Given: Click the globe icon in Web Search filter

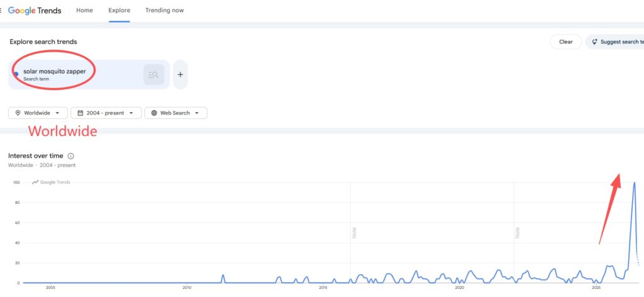Looking at the screenshot, I should point(154,113).
